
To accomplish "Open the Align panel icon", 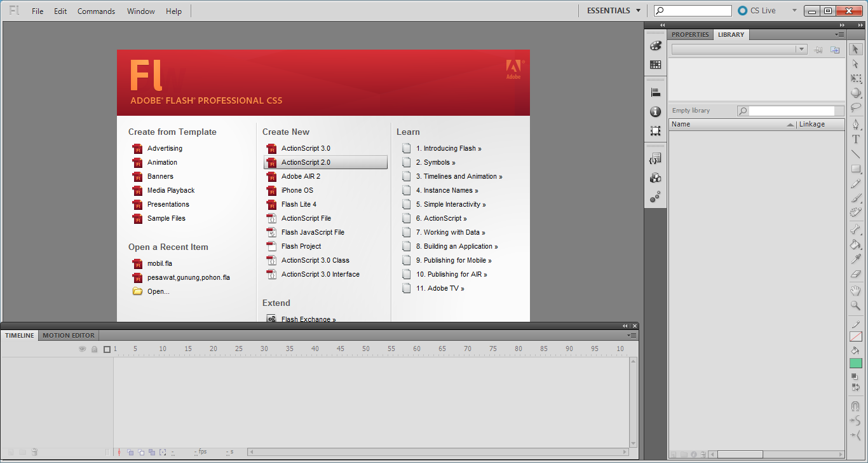I will (655, 93).
